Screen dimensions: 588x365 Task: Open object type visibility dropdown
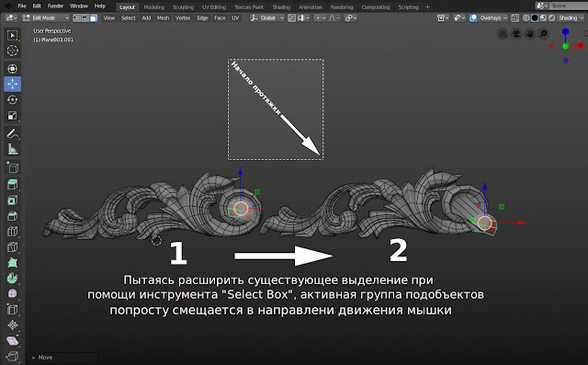[x=443, y=17]
